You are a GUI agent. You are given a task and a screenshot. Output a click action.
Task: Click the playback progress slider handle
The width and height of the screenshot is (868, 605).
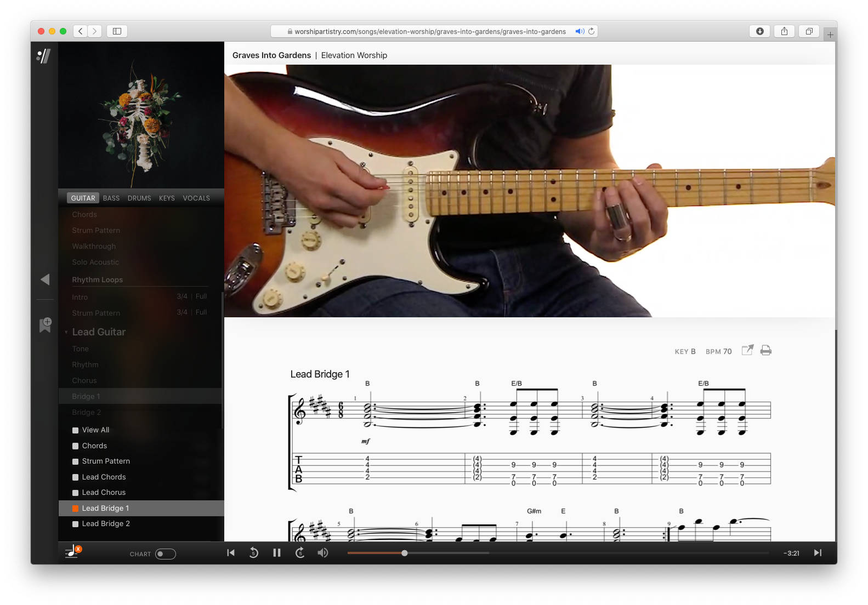tap(405, 553)
